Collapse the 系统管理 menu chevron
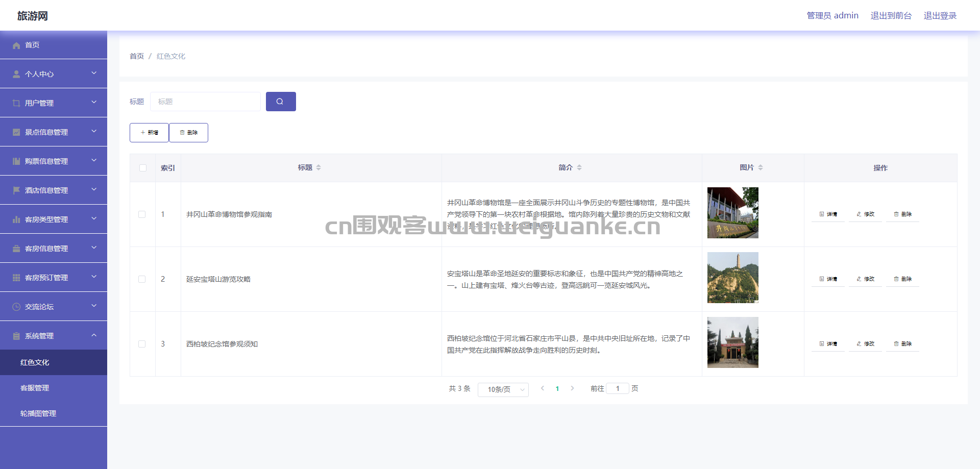Viewport: 980px width, 469px height. [x=94, y=335]
